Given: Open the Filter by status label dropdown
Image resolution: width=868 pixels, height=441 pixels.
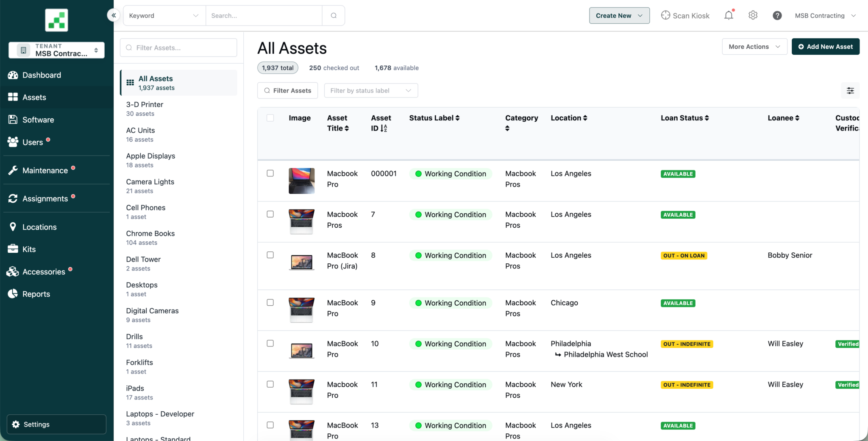Looking at the screenshot, I should tap(371, 90).
